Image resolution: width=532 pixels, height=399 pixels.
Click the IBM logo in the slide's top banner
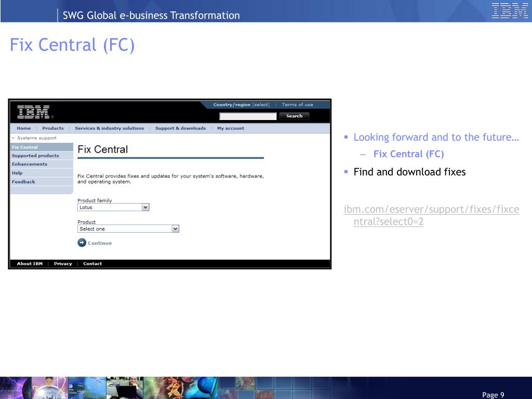(510, 10)
